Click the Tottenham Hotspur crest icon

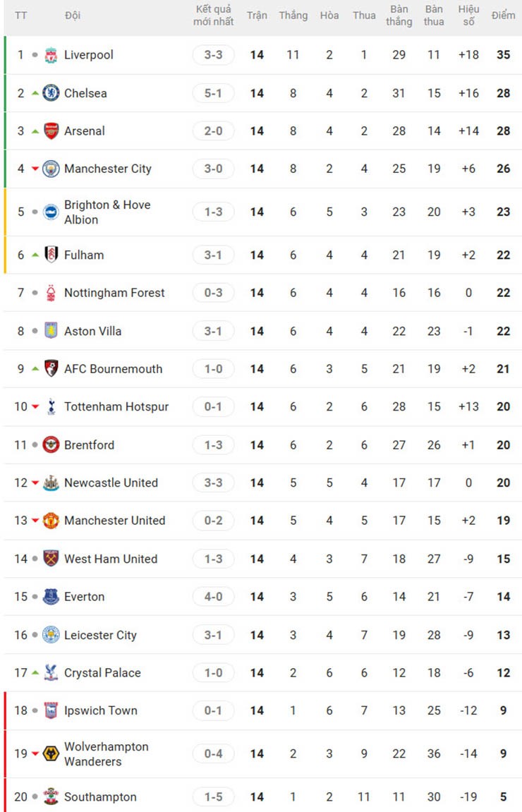click(x=51, y=406)
